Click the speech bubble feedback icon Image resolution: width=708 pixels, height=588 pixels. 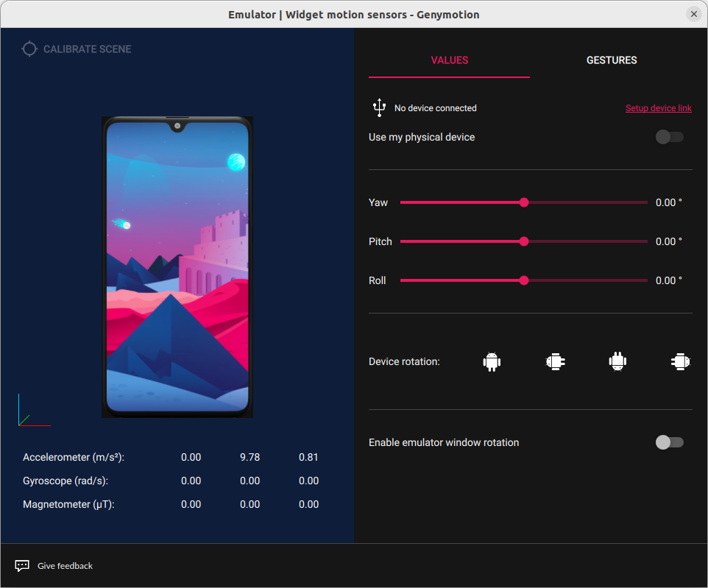[x=22, y=565]
